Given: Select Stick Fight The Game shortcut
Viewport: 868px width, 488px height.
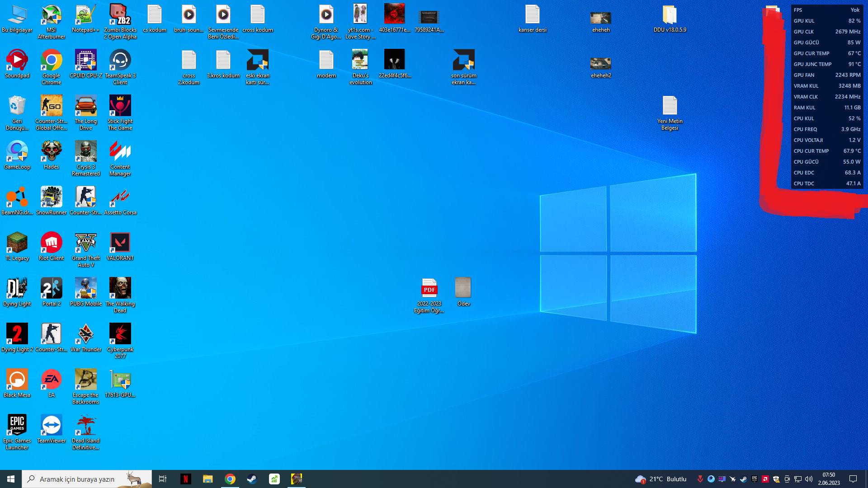Looking at the screenshot, I should click(120, 113).
